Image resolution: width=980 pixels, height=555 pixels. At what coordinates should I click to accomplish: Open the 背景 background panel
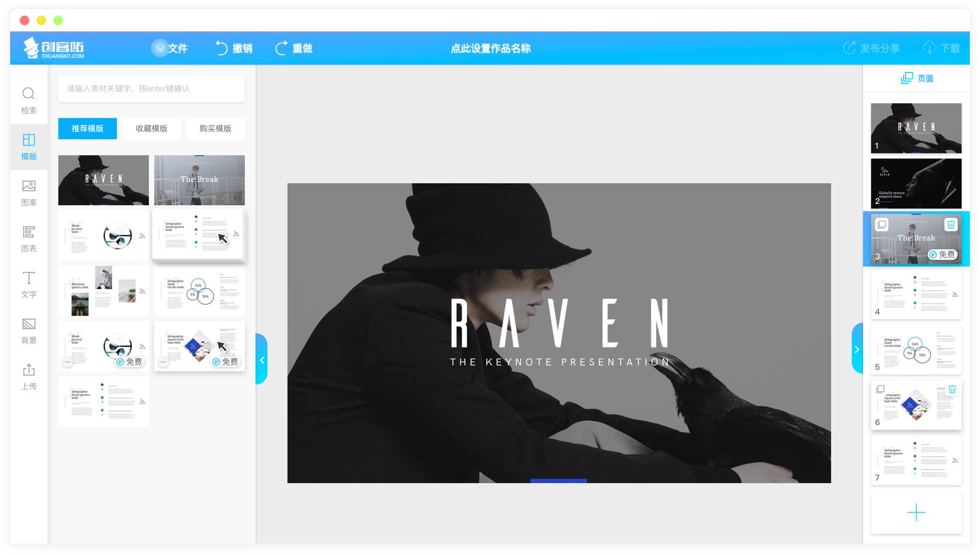[x=29, y=331]
